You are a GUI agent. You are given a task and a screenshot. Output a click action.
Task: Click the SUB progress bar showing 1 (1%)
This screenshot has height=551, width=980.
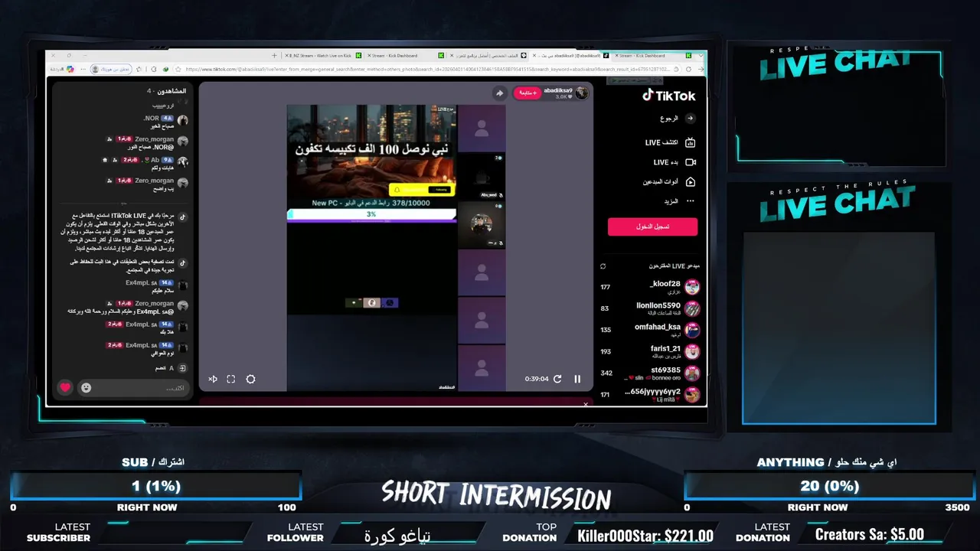click(x=157, y=486)
